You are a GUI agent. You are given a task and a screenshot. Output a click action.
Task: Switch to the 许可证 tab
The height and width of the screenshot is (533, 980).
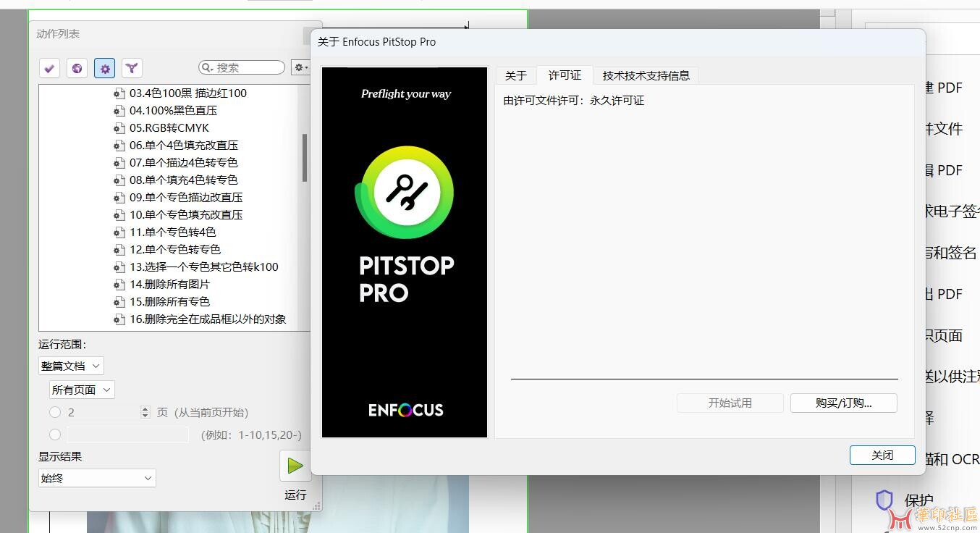[x=565, y=75]
